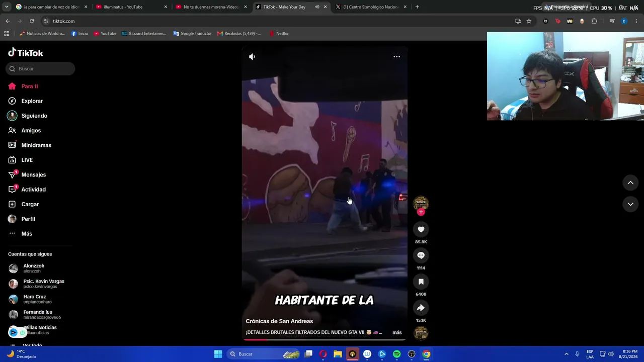
Task: Open the video three-dot options menu
Action: coord(396,57)
